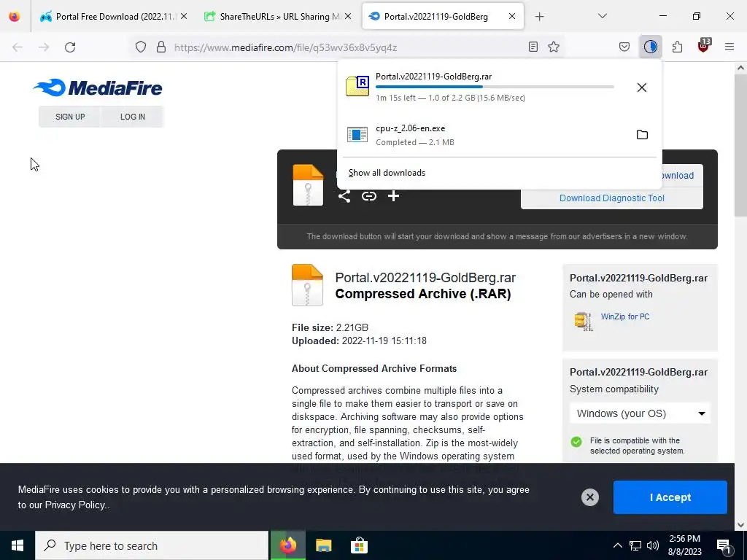Toggle reader view icon
747x560 pixels.
point(533,47)
